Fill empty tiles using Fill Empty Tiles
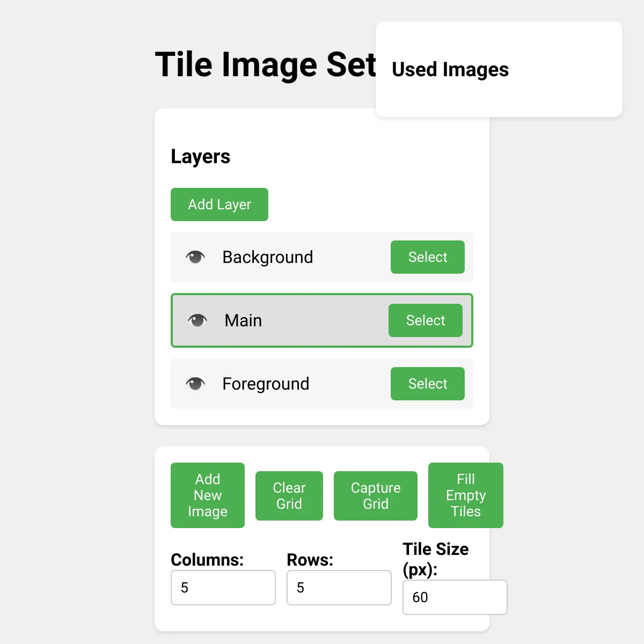Screen dimensions: 644x644 pyautogui.click(x=466, y=495)
